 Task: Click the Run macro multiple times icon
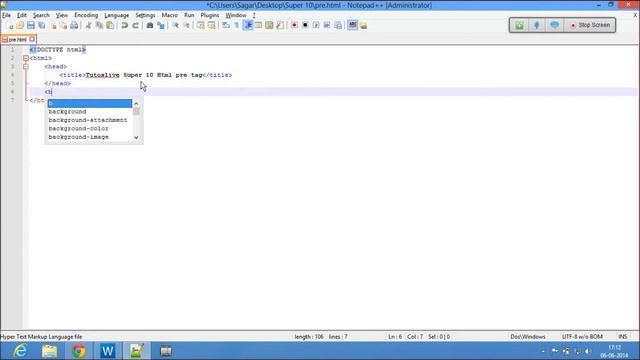[x=327, y=25]
